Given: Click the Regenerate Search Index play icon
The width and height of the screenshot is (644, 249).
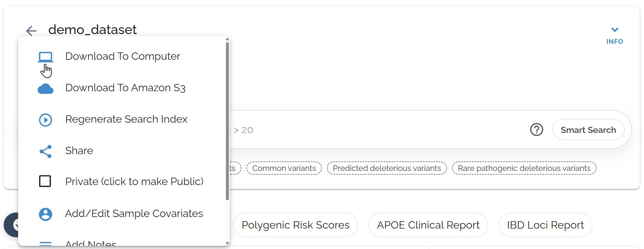Looking at the screenshot, I should coord(45,120).
